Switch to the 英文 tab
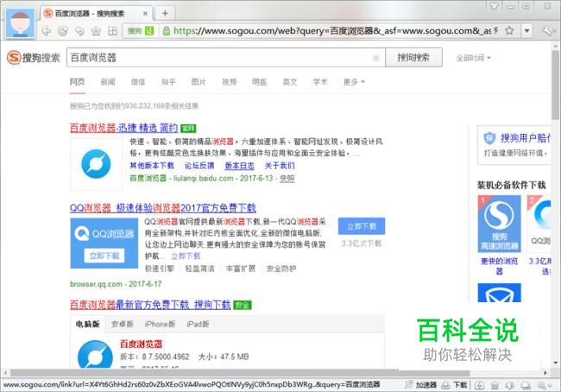 [x=290, y=82]
